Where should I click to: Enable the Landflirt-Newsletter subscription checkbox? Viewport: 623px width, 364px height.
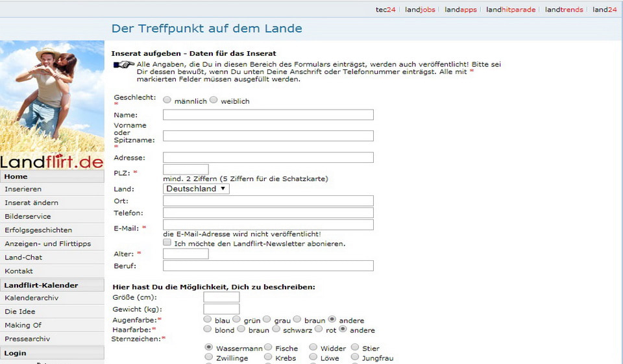pos(167,243)
